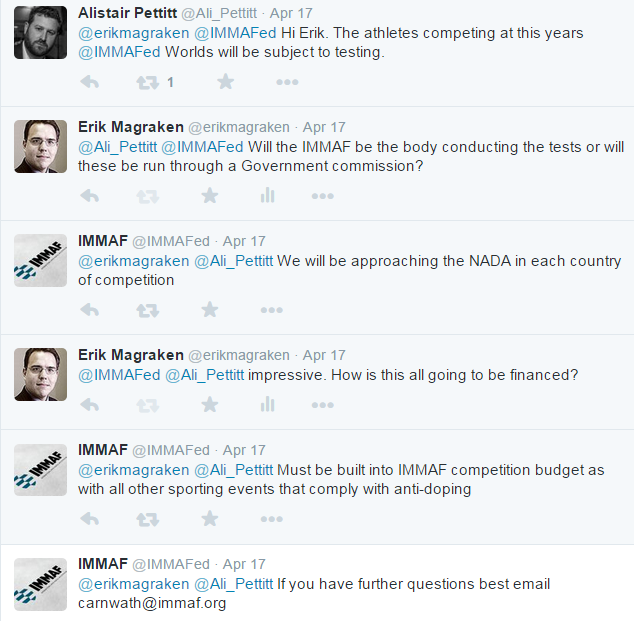Reply to Alistair Pettitt's tweet
The width and height of the screenshot is (634, 621).
pos(89,82)
